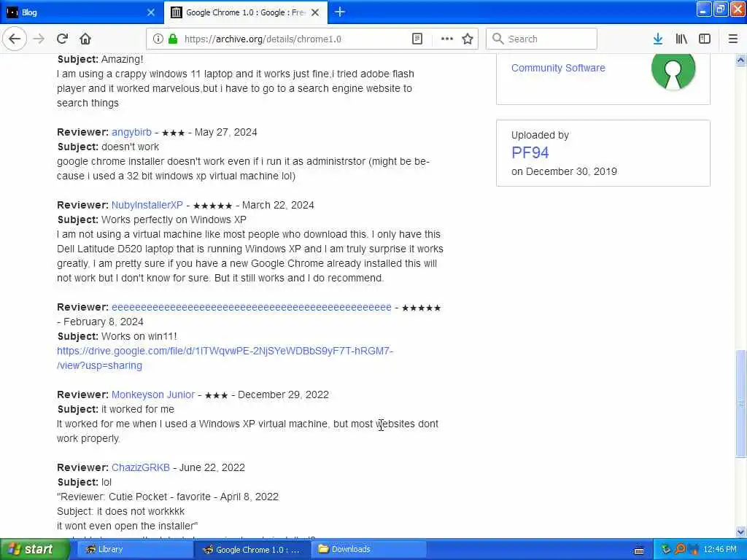Open the Downloads folder from taskbar

tap(368, 549)
